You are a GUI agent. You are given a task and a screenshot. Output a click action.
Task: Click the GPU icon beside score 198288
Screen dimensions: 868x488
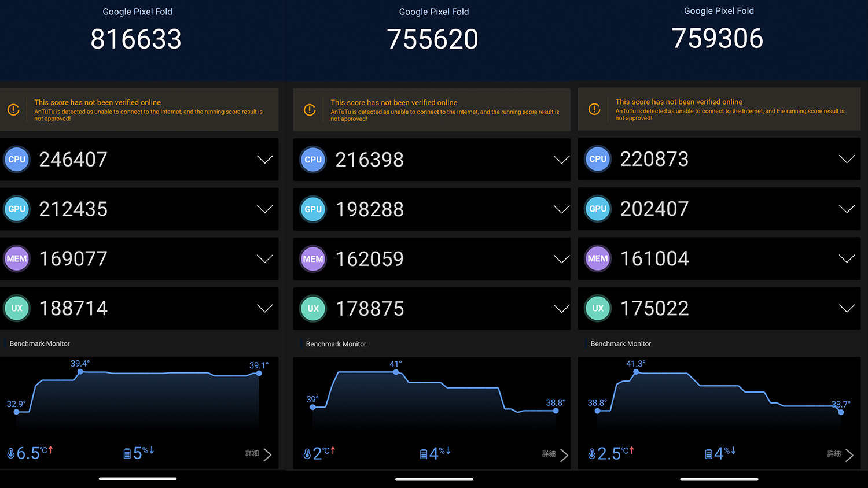[x=313, y=209]
